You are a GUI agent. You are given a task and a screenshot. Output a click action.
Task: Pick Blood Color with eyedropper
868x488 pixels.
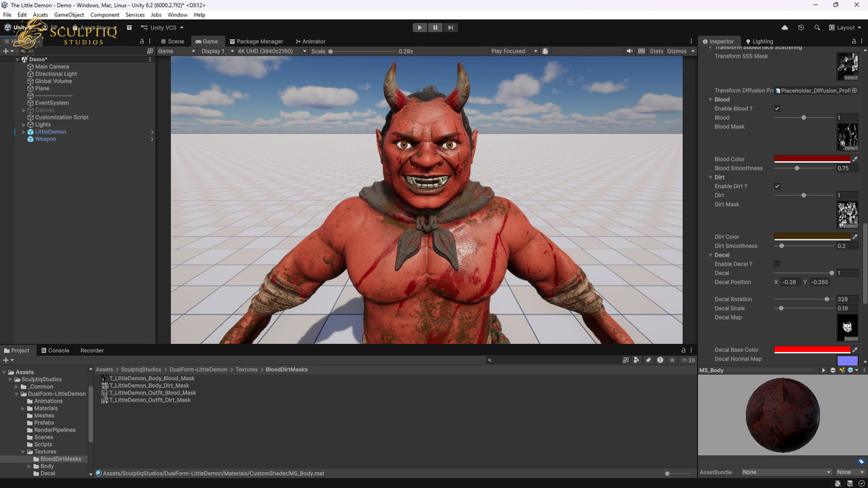[855, 159]
